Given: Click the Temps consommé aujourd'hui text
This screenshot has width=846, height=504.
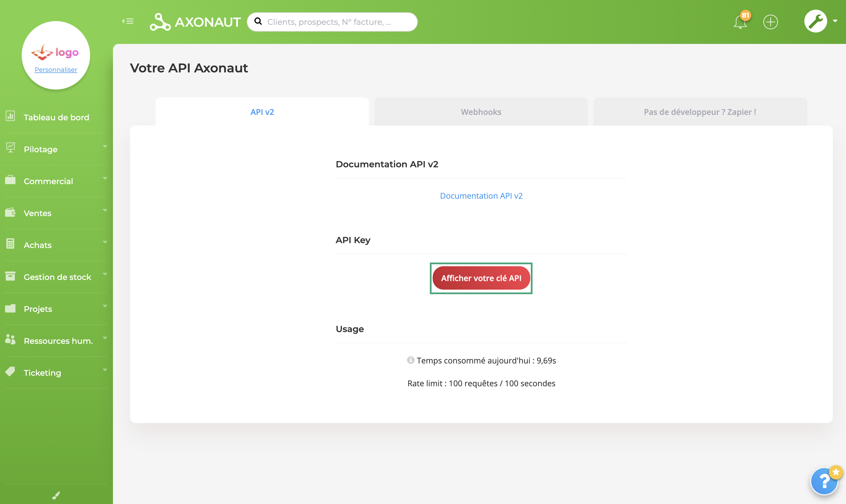Looking at the screenshot, I should point(486,361).
